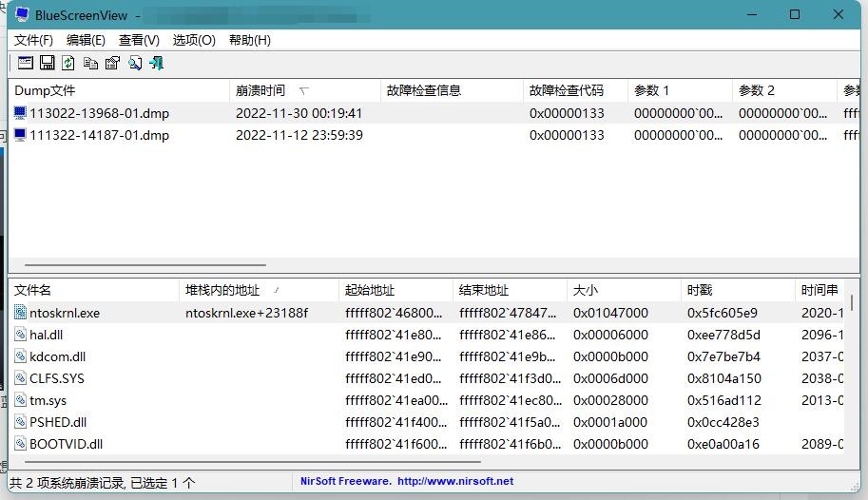Select the 111322-14187-01.dmp row
The width and height of the screenshot is (868, 500).
coord(434,135)
